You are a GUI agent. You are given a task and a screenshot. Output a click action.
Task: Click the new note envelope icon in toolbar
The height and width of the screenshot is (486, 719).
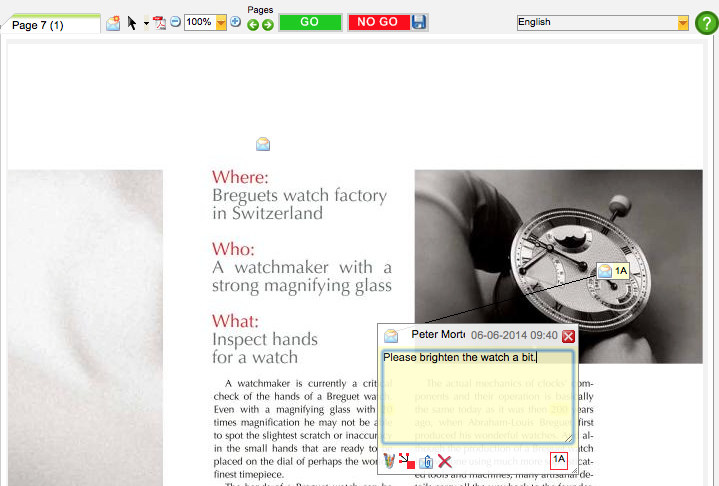pos(113,23)
